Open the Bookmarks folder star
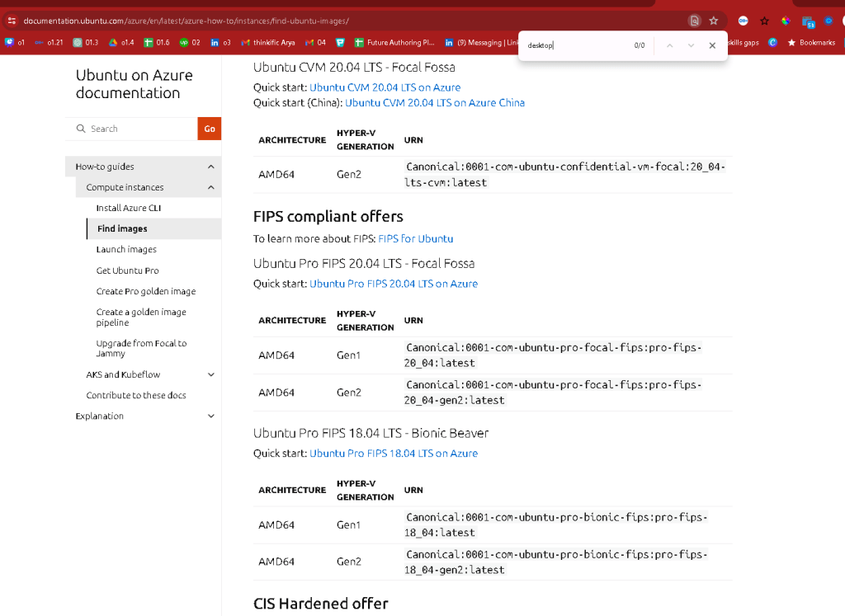This screenshot has height=616, width=845. (811, 43)
